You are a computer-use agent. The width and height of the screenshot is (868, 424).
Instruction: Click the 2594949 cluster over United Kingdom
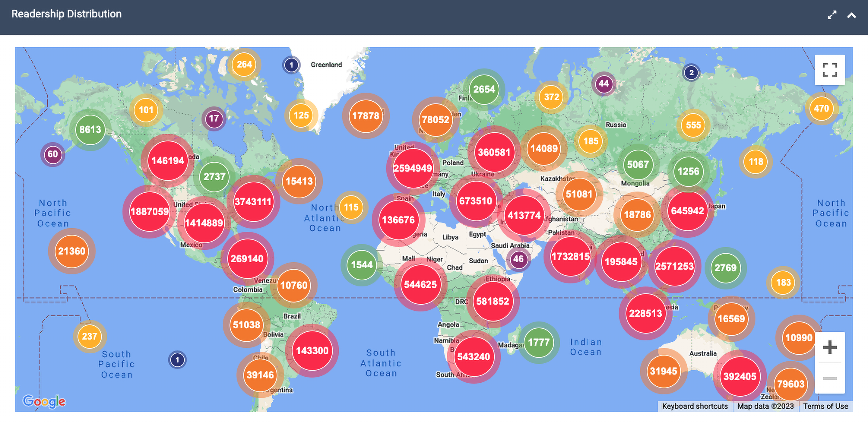412,168
